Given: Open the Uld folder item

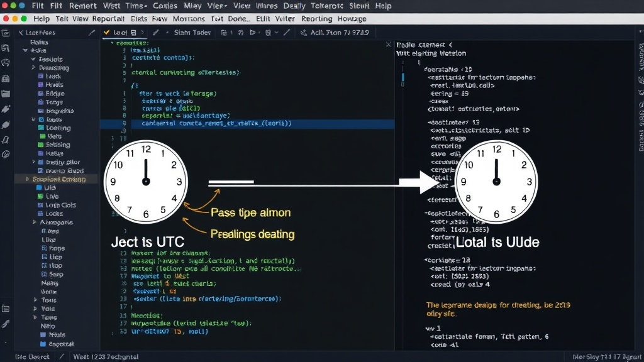Looking at the screenshot, I should (x=50, y=187).
